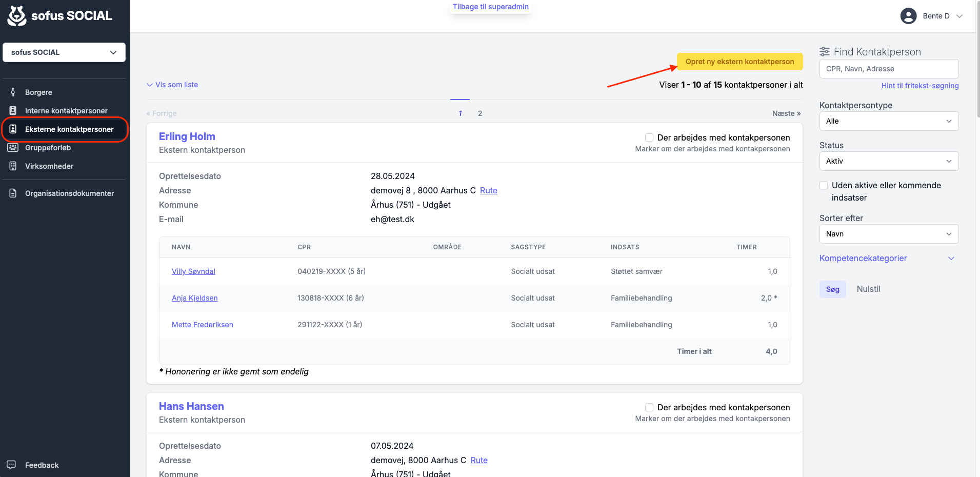980x477 pixels.
Task: Open citizen Villy Søvndal
Action: (193, 271)
